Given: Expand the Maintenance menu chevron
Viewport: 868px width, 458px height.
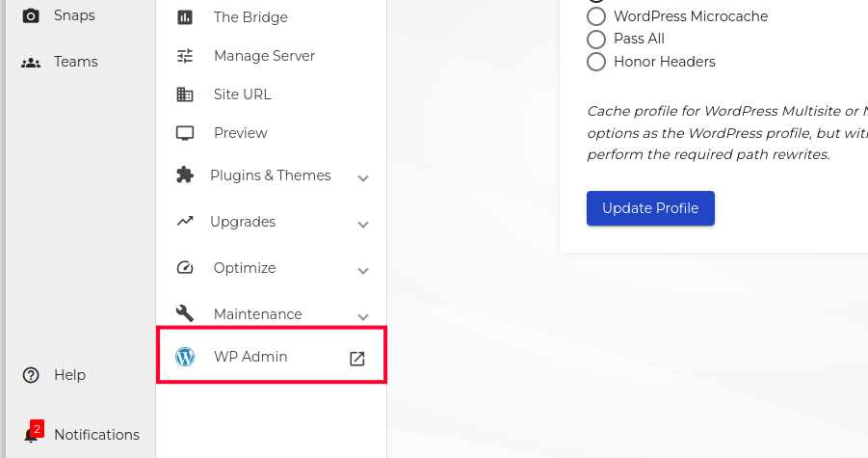Looking at the screenshot, I should pyautogui.click(x=363, y=315).
